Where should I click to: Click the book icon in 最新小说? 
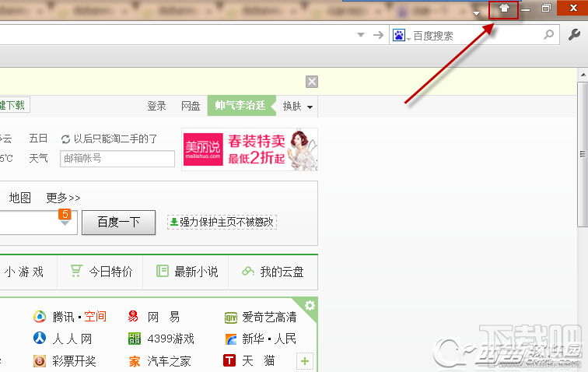point(162,271)
